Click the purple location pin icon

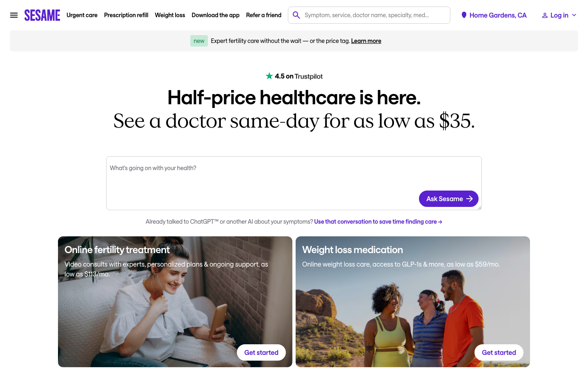coord(464,15)
